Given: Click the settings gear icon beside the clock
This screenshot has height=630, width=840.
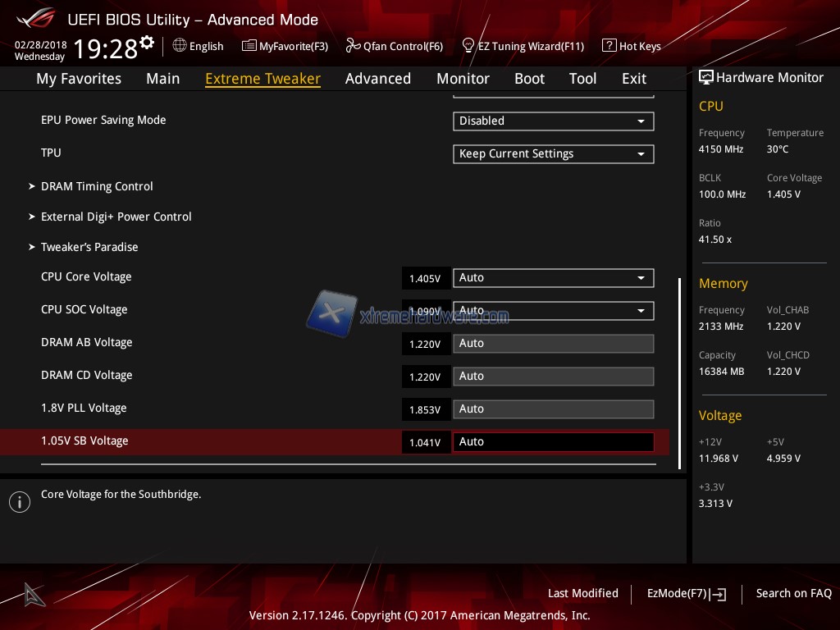Looking at the screenshot, I should 147,42.
